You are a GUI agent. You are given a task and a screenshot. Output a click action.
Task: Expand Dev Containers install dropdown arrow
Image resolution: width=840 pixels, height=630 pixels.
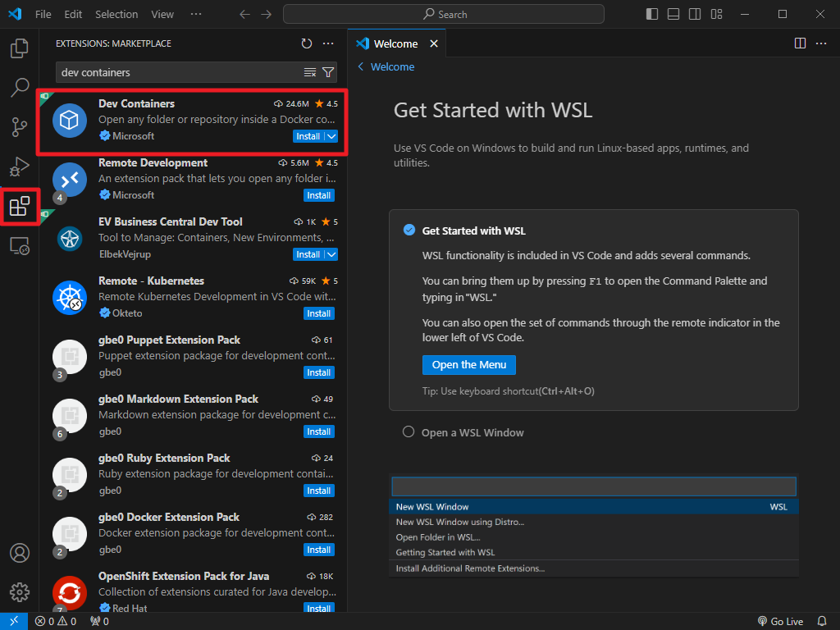click(x=331, y=136)
